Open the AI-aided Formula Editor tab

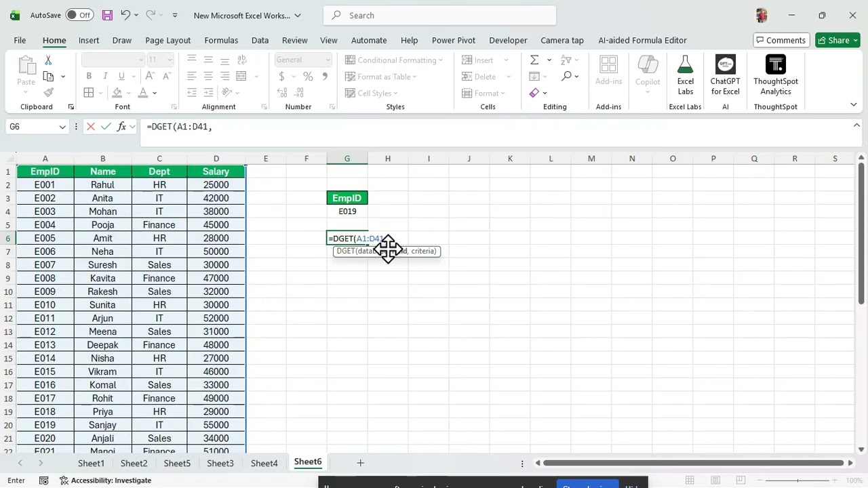(x=642, y=40)
